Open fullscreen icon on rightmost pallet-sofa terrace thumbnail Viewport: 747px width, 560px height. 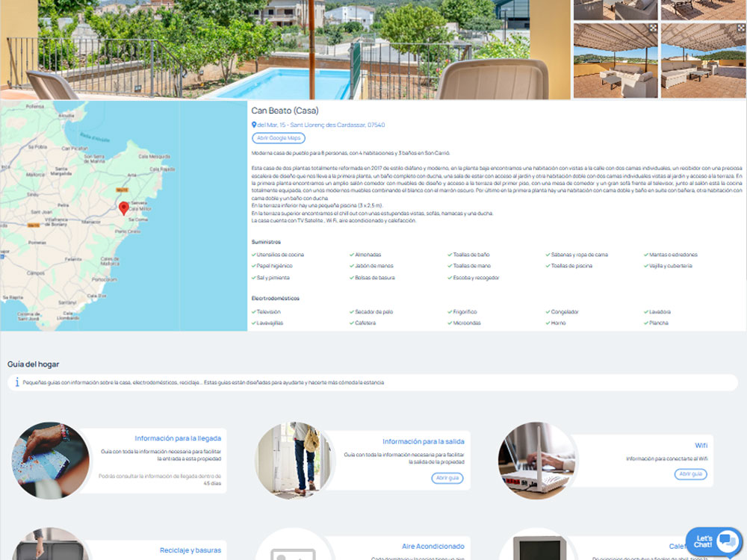pos(741,28)
